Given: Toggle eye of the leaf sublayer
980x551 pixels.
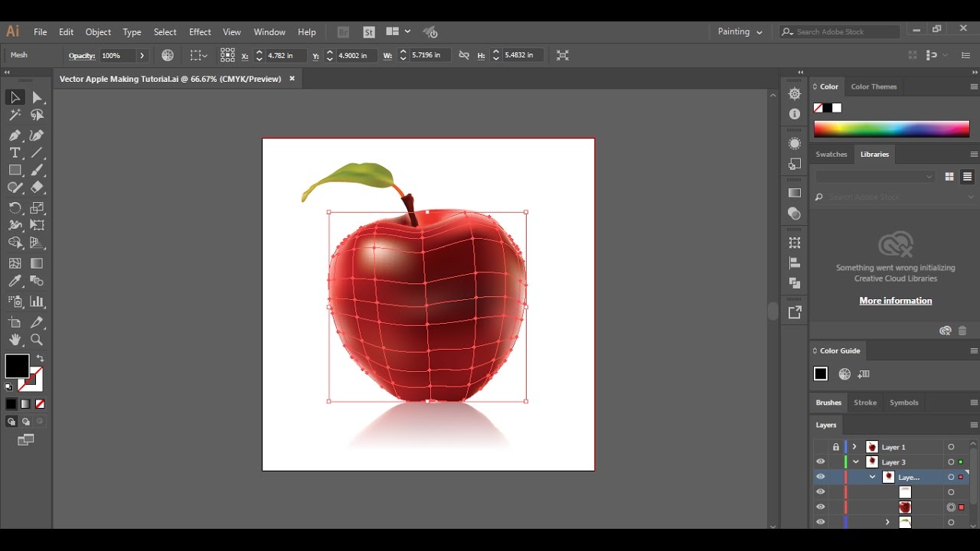Looking at the screenshot, I should click(821, 522).
